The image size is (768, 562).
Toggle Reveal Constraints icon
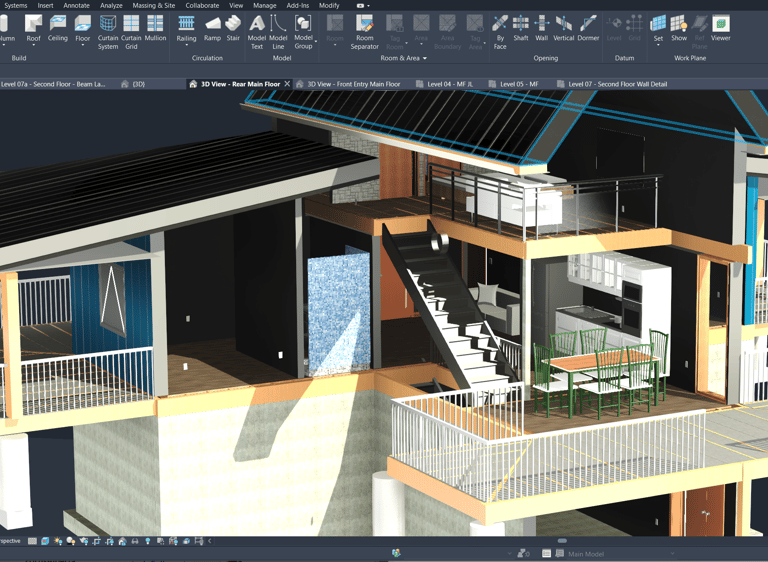point(199,541)
